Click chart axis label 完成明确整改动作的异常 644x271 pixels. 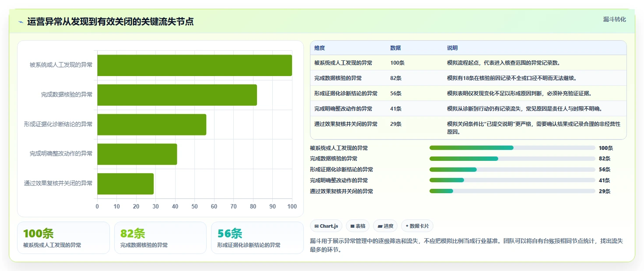coord(61,154)
